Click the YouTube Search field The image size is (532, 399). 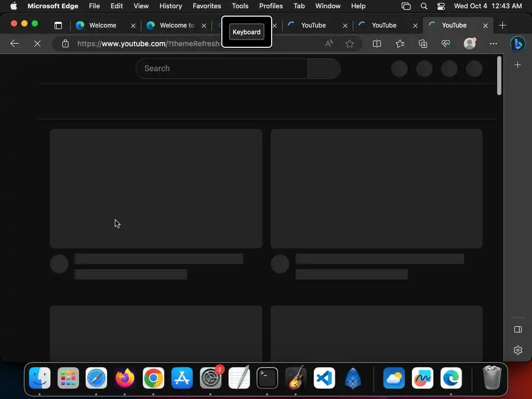click(x=222, y=69)
